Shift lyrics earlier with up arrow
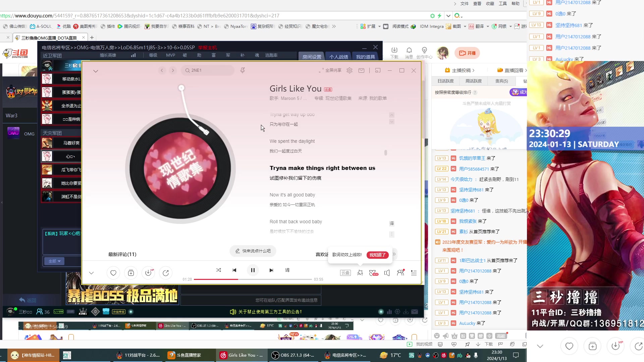644x362 pixels. pyautogui.click(x=391, y=115)
